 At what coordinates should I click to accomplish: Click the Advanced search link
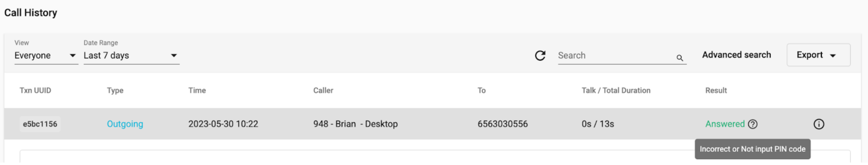[737, 55]
